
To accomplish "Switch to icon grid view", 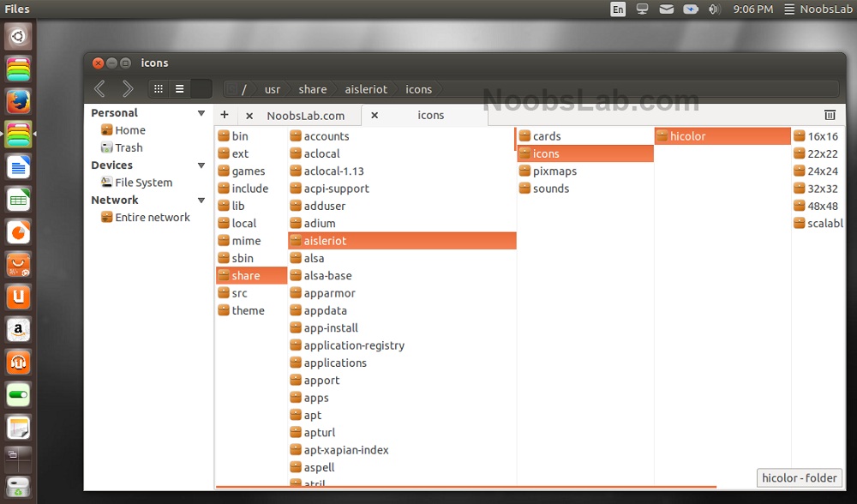I will (x=159, y=88).
